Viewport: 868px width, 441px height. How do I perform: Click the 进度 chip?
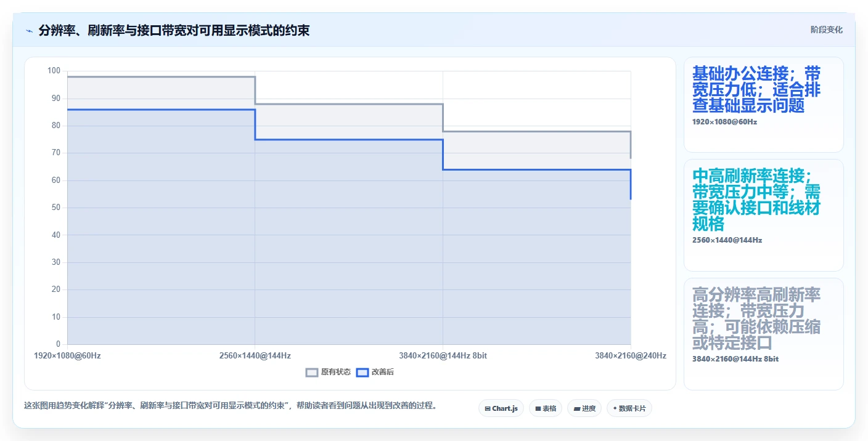click(x=584, y=408)
